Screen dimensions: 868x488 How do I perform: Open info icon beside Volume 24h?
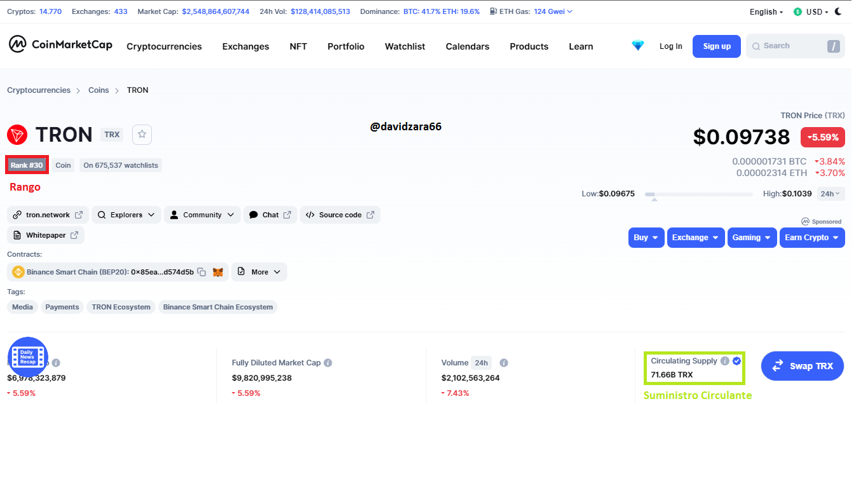[x=504, y=363]
